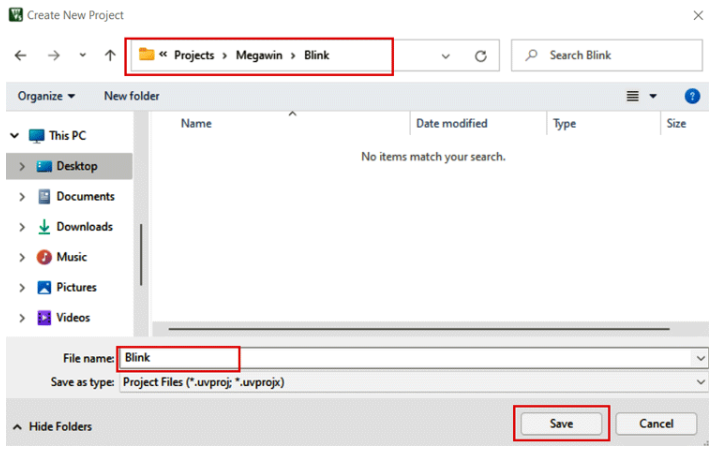Sort by the Date modified column header
Viewport: 716px width, 461px height.
click(x=452, y=124)
